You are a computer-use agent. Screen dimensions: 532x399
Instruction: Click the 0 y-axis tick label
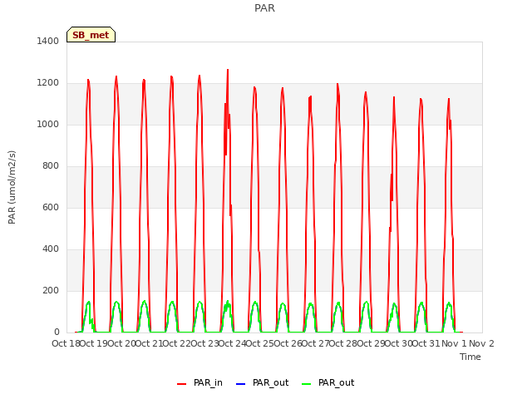point(57,332)
